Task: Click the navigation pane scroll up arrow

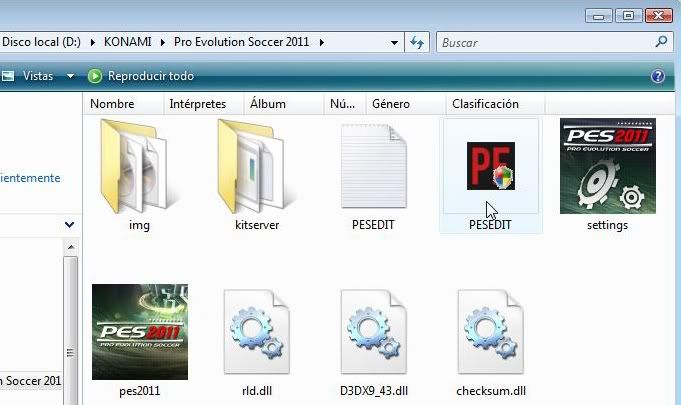Action: click(x=70, y=247)
